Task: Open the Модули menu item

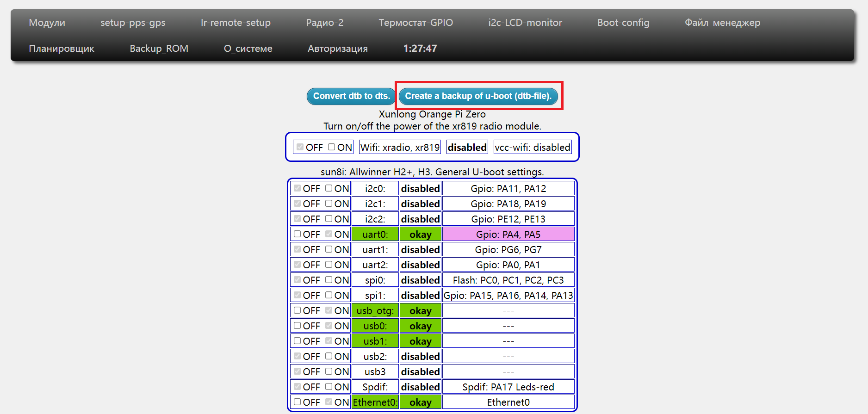Action: [x=47, y=23]
